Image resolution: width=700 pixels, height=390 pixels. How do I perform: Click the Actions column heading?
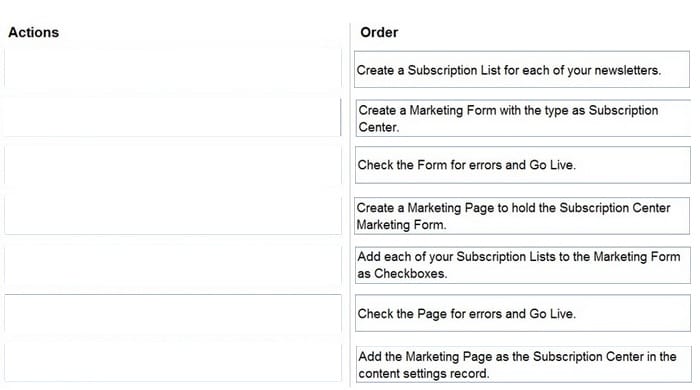point(33,32)
